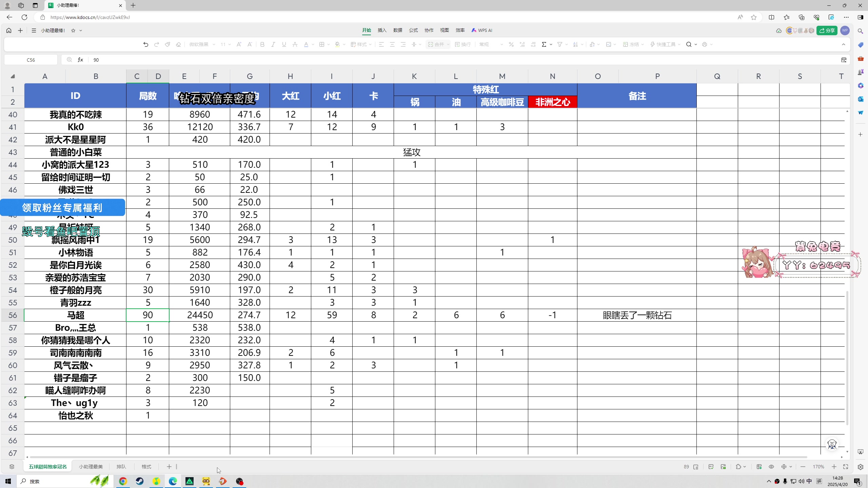
Task: Open the 样式 styles dropdown
Action: click(x=361, y=44)
